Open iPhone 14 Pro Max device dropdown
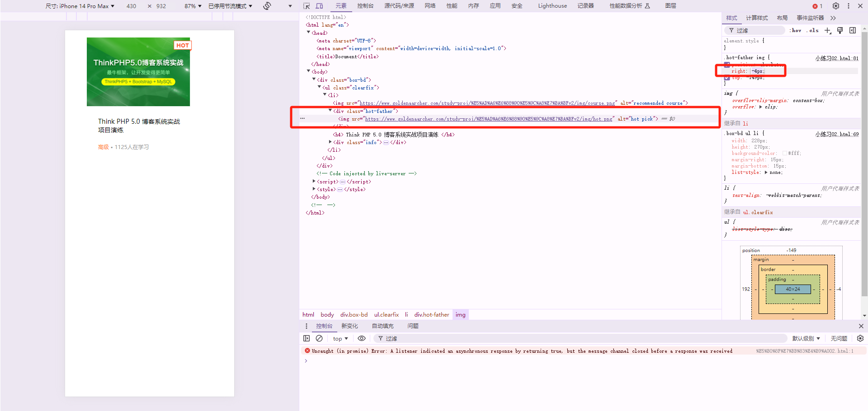 click(80, 6)
